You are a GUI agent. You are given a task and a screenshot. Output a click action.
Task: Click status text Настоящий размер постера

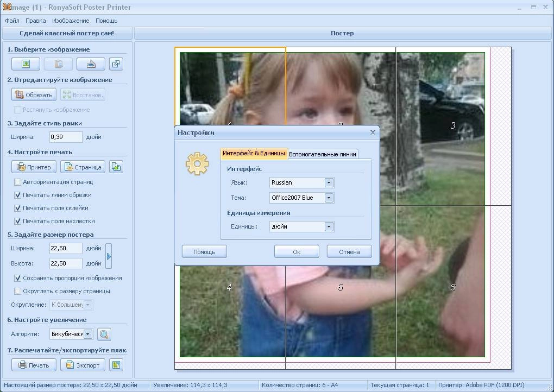(x=70, y=385)
